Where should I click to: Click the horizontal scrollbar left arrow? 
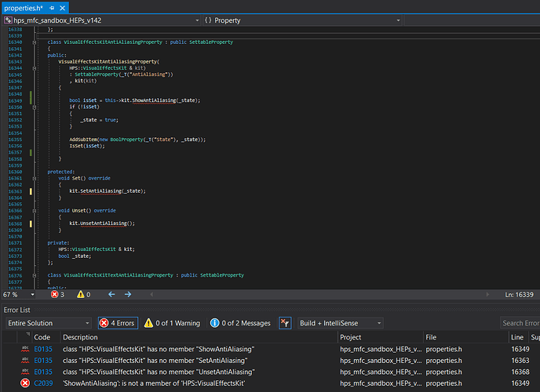pyautogui.click(x=151, y=294)
